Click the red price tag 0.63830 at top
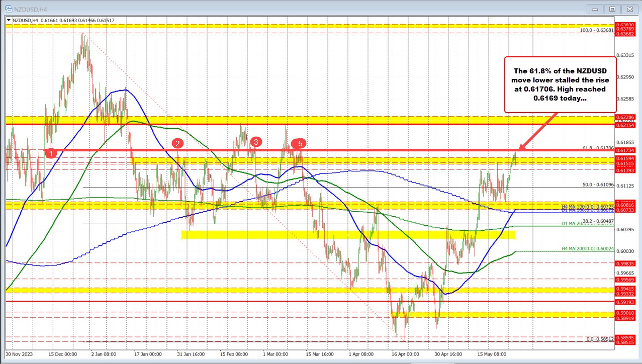The height and width of the screenshot is (364, 642). 625,24
